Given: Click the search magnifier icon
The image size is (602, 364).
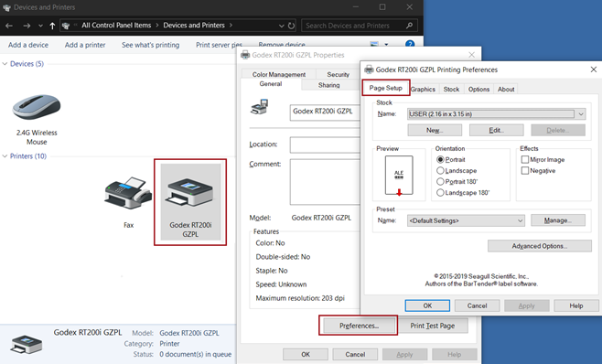Looking at the screenshot, I should (409, 26).
